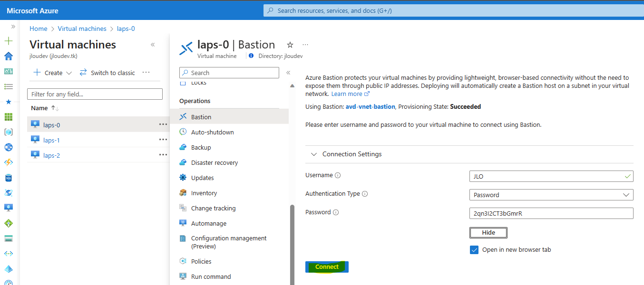Open All services list icon in sidebar

[x=9, y=87]
